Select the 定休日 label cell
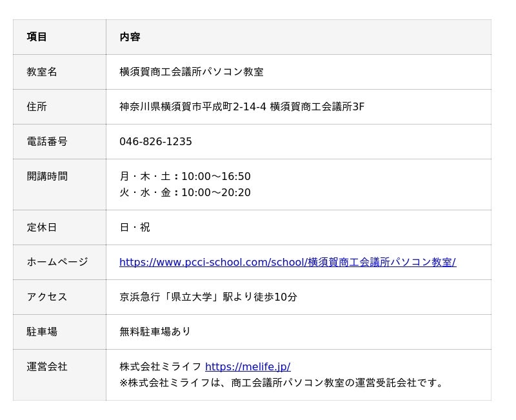Screen dimensions: 516x420 tap(42, 227)
